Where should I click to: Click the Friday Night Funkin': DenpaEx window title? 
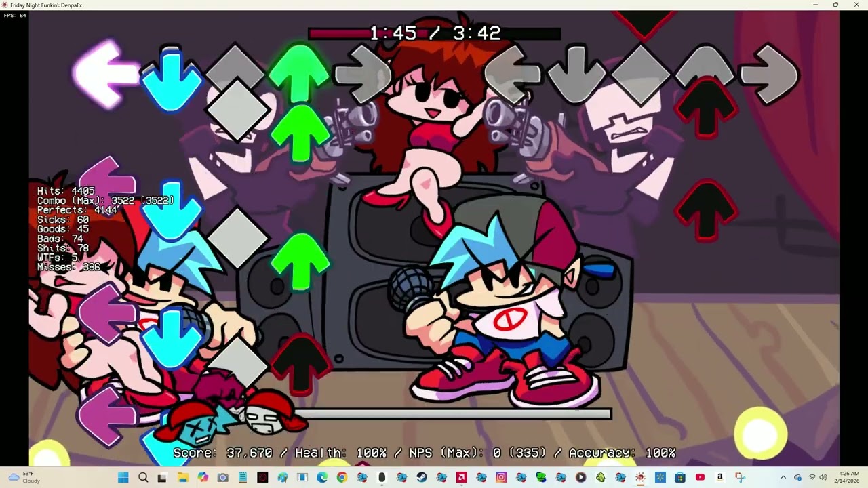tap(46, 5)
